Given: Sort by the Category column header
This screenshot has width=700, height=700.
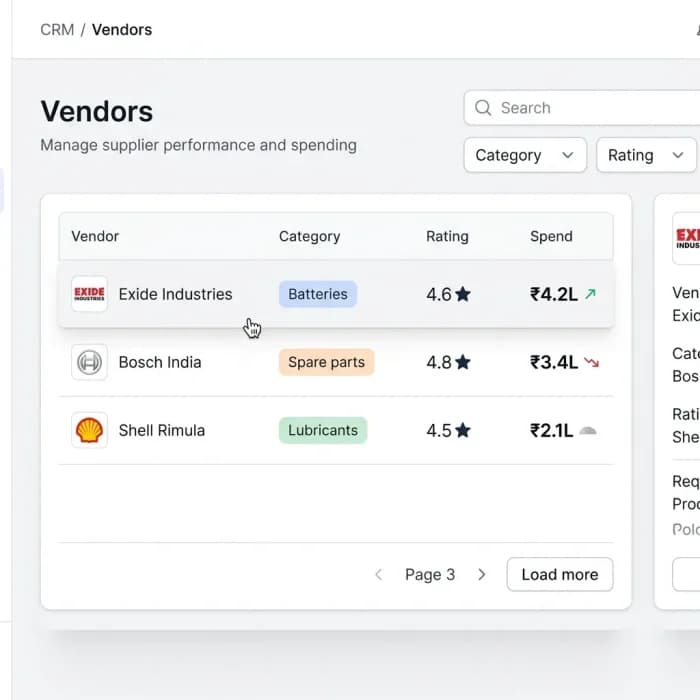Looking at the screenshot, I should coord(309,236).
